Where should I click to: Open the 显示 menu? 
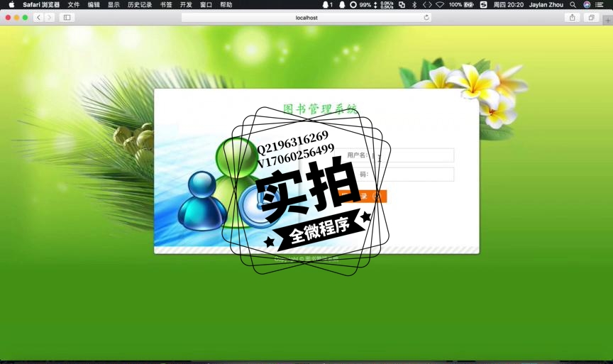click(114, 5)
